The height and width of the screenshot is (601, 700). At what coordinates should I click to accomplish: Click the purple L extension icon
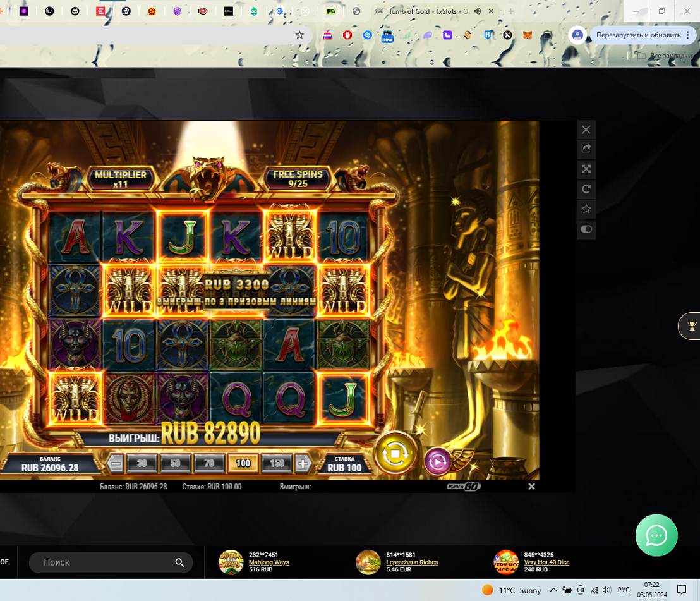click(x=447, y=35)
